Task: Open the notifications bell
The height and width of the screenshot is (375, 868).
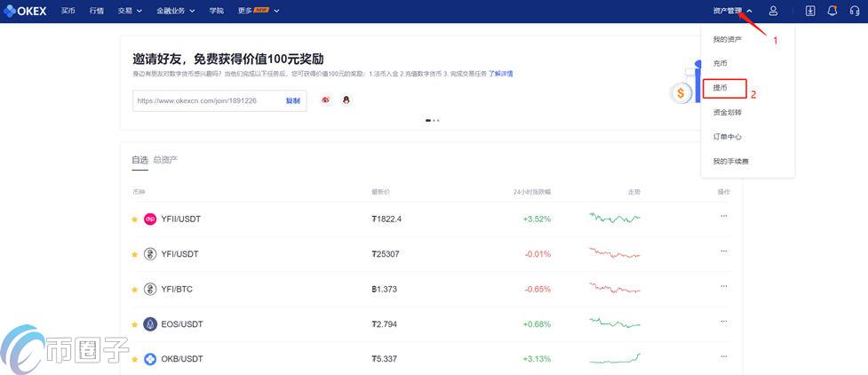Action: (x=832, y=11)
